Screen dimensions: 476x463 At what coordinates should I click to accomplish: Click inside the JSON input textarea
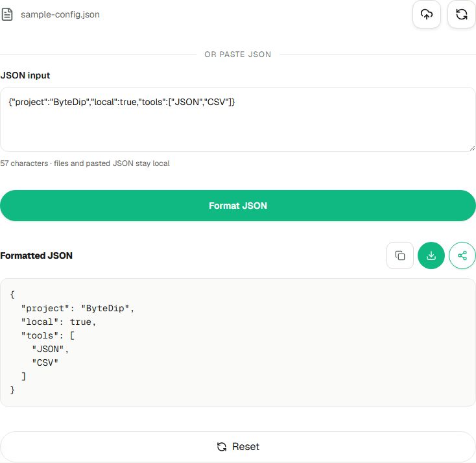[238, 119]
